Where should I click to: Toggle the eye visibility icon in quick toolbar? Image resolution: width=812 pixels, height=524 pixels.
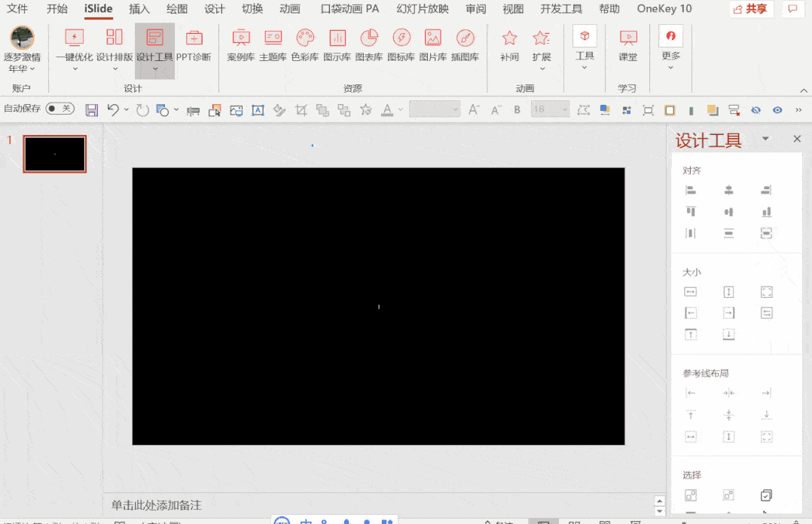coord(777,110)
